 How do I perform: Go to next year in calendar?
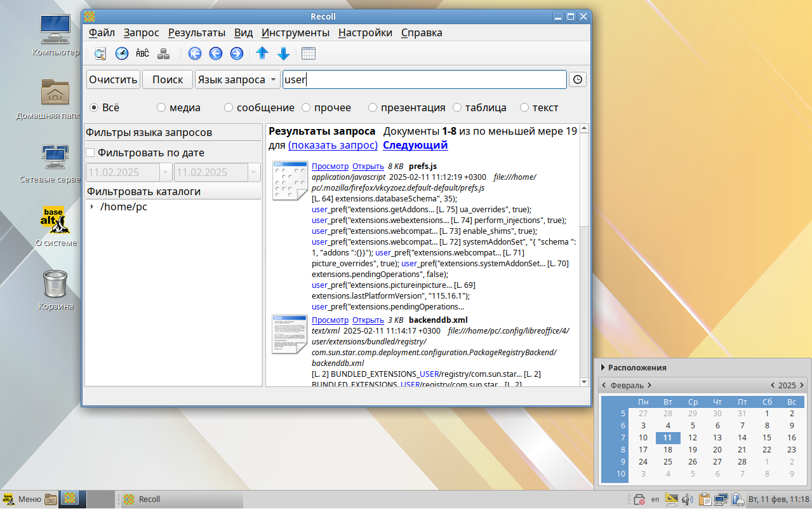[x=802, y=385]
